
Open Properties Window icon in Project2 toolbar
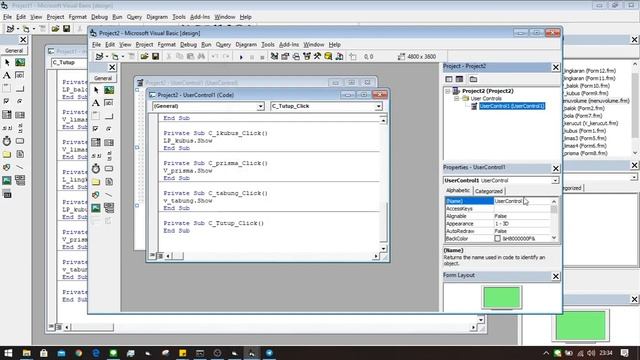(285, 56)
